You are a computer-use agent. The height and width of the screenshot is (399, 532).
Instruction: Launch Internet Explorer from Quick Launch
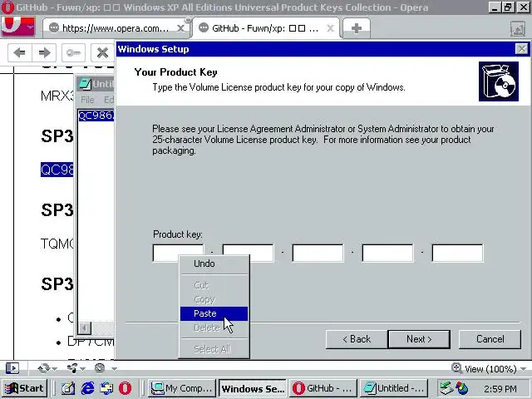(87, 388)
